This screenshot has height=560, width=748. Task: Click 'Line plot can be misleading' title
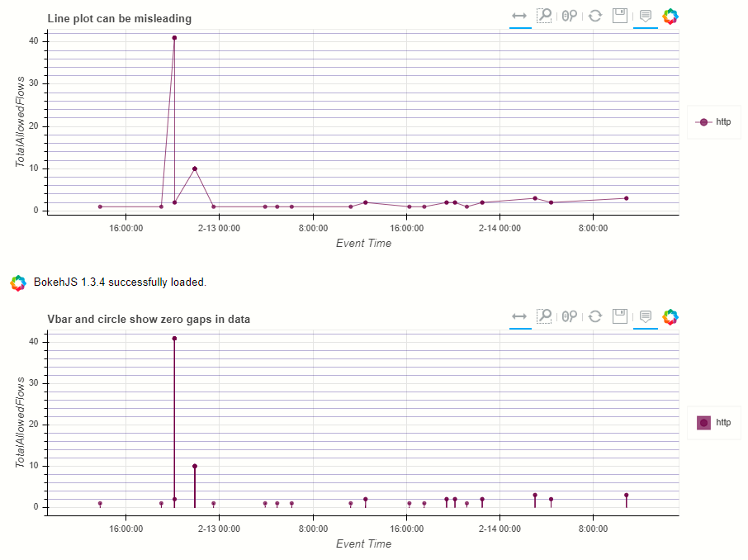(x=119, y=19)
